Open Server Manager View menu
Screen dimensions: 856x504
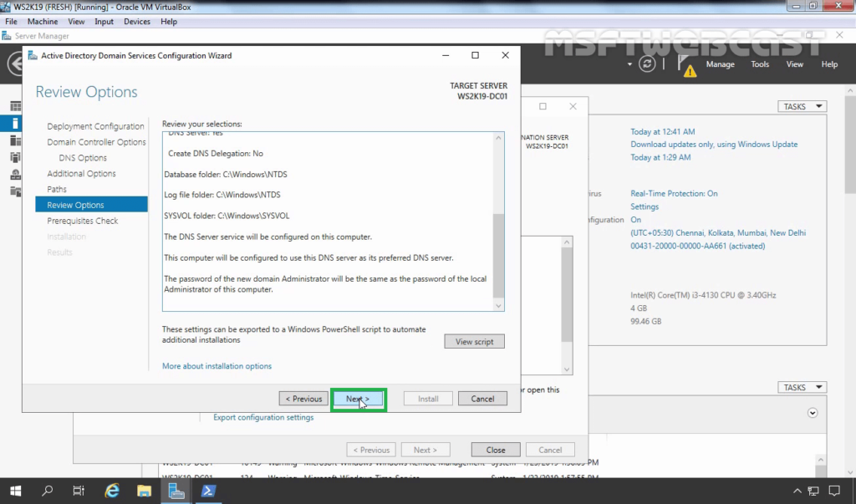(794, 64)
